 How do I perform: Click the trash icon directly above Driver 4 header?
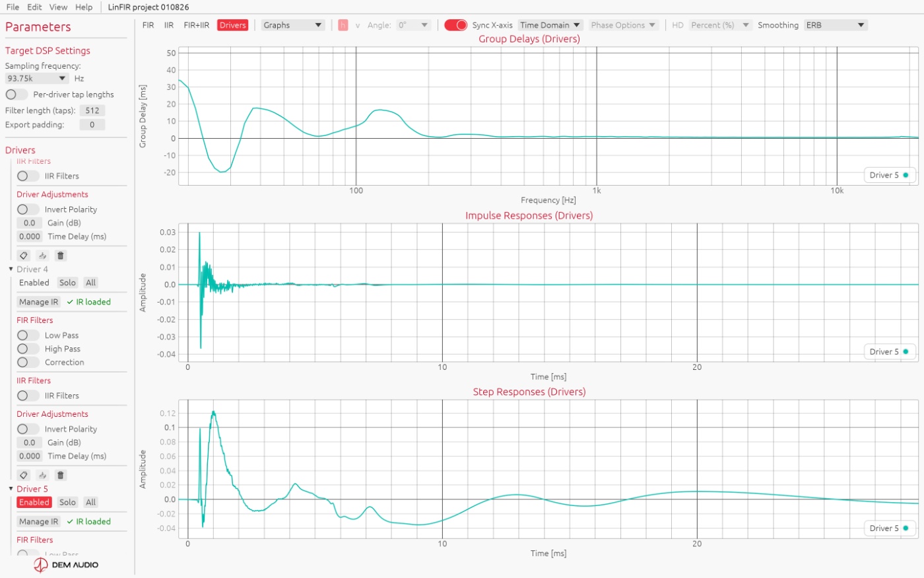[61, 256]
